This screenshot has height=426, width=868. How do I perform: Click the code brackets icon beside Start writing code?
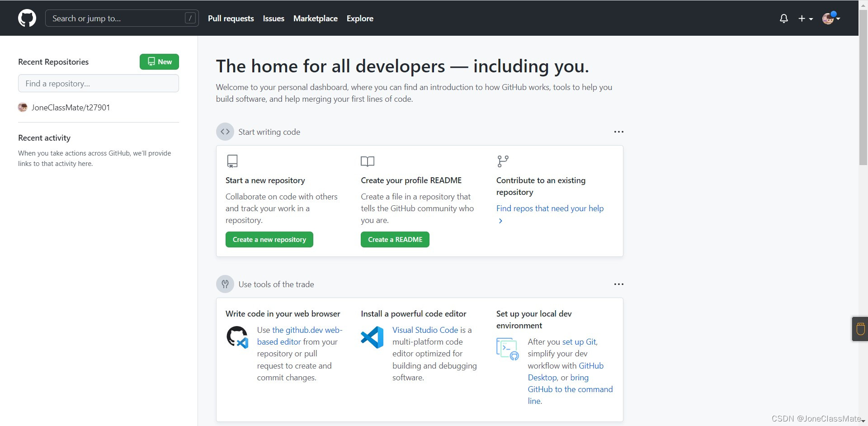pyautogui.click(x=225, y=132)
